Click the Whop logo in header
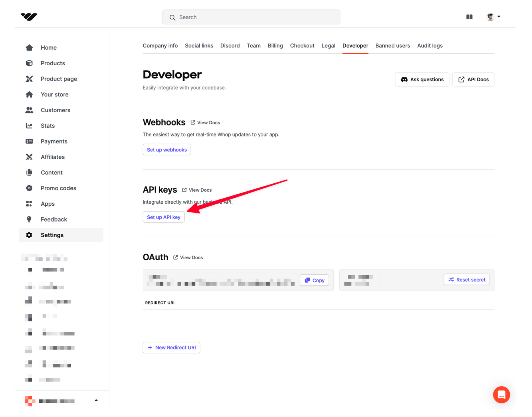Viewport: 532px width, 417px height. (29, 17)
